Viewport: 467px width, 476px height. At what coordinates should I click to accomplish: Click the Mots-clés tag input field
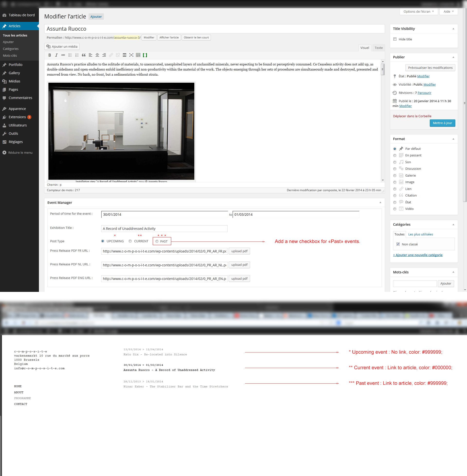pyautogui.click(x=415, y=284)
